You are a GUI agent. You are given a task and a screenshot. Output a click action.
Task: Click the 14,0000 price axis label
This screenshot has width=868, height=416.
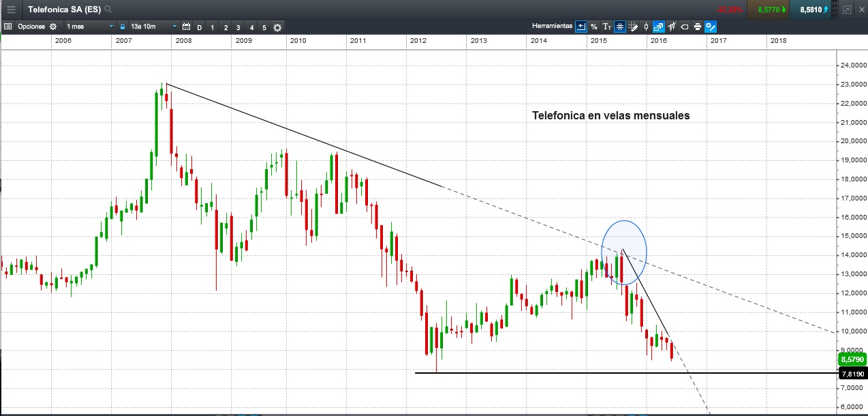pyautogui.click(x=854, y=255)
